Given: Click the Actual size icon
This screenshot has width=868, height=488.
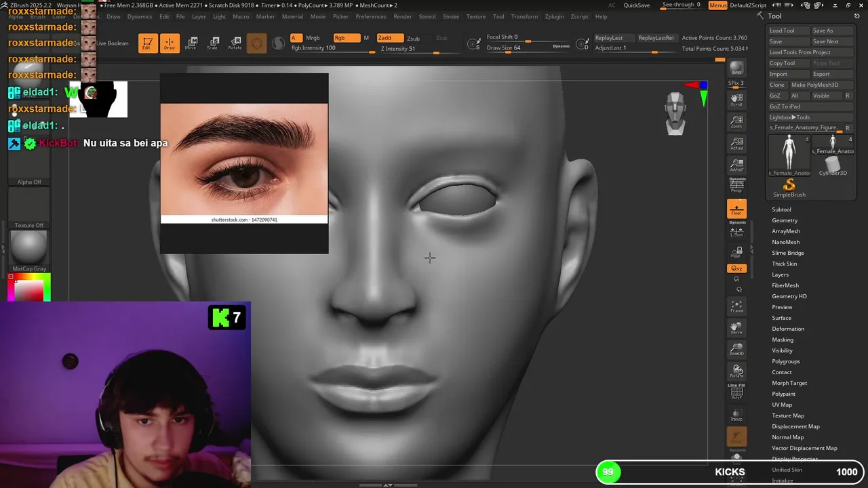Looking at the screenshot, I should 736,144.
